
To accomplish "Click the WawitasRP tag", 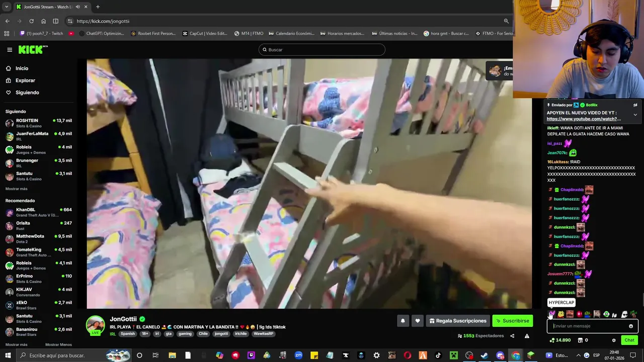I will [x=263, y=334].
